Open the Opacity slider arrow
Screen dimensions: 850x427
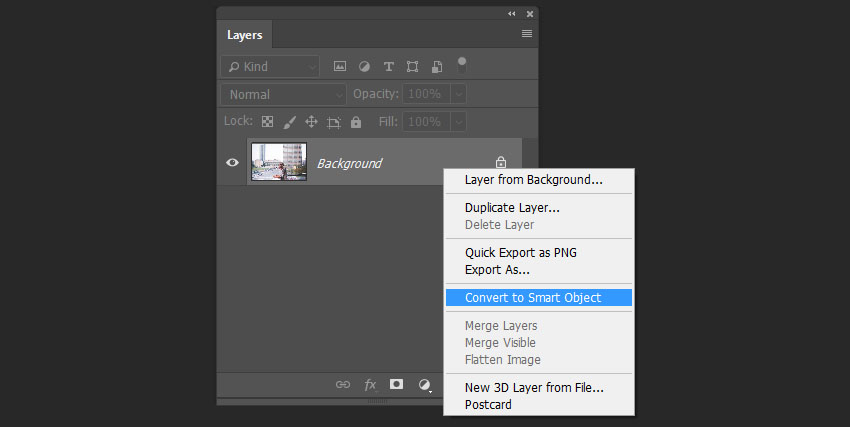click(459, 94)
